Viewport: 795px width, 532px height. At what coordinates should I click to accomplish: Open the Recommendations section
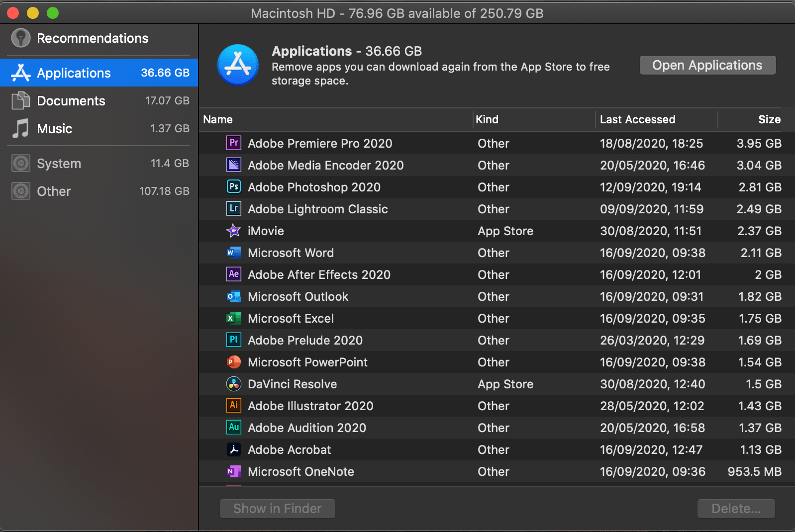pos(99,38)
